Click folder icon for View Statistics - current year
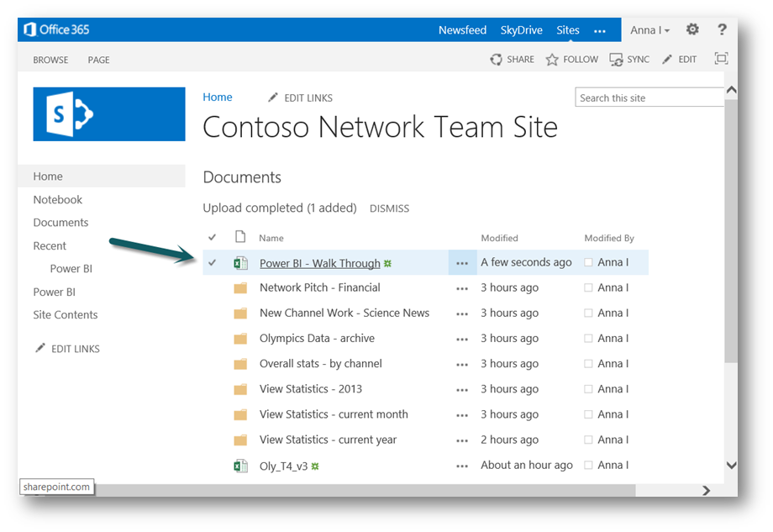 240,440
